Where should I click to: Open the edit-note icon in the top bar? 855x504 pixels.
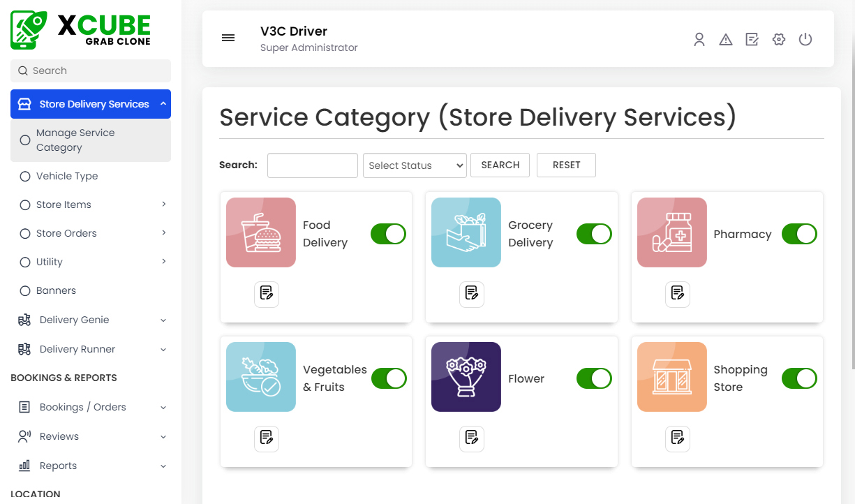pos(752,40)
